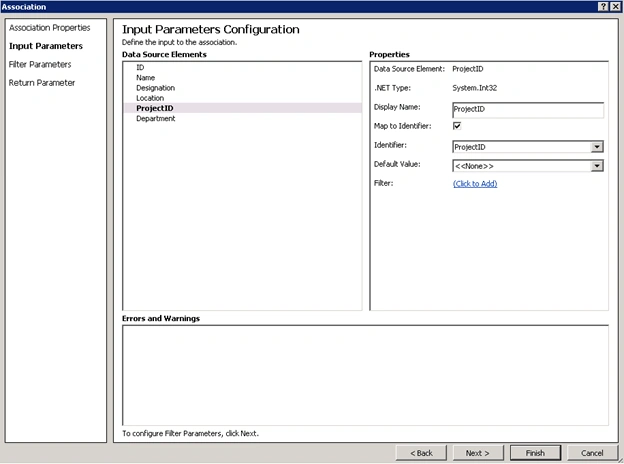Click the Filter 'Click to Add' link
The height and width of the screenshot is (464, 624).
click(x=475, y=183)
